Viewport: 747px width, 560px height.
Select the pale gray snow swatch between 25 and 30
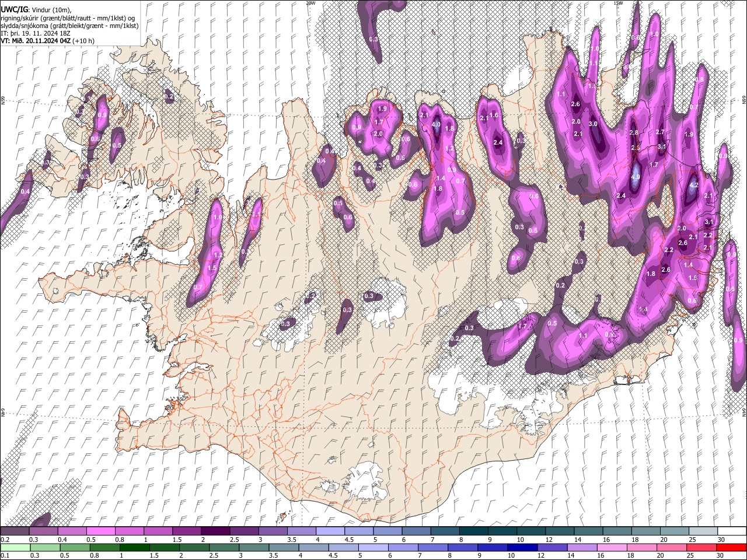click(x=704, y=531)
